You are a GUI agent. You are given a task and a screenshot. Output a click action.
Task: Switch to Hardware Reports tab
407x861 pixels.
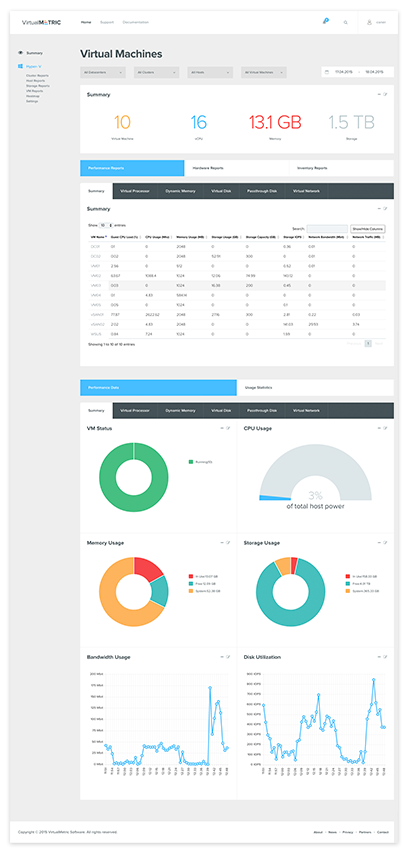(237, 168)
